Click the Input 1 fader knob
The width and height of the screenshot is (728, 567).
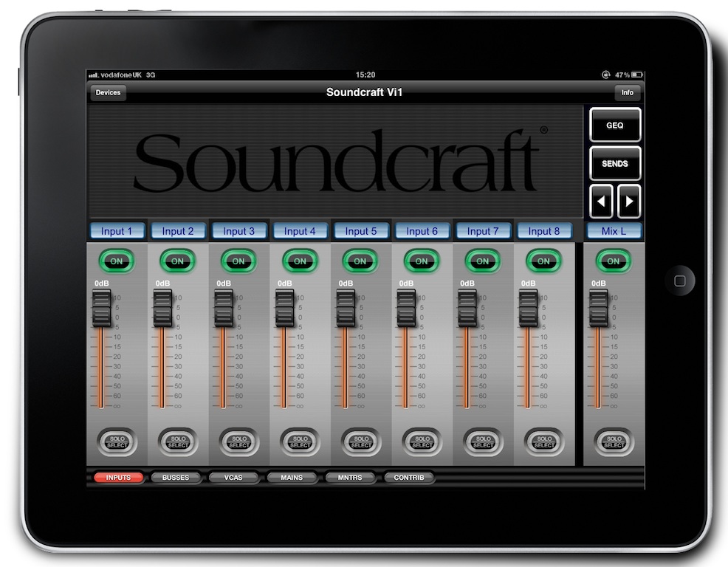pos(102,309)
